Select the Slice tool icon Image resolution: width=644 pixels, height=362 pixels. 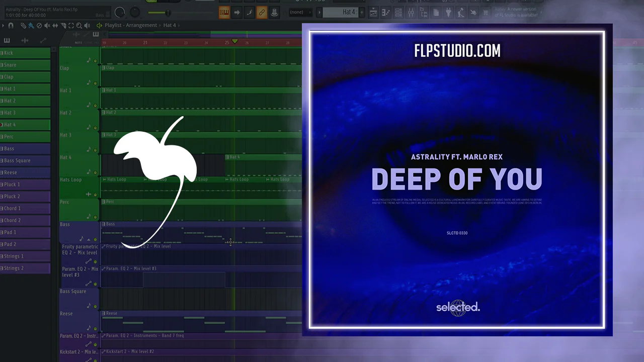[x=63, y=25]
